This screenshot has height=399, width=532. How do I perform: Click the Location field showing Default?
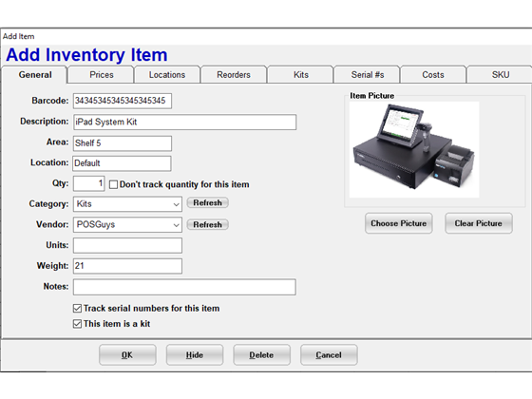122,163
